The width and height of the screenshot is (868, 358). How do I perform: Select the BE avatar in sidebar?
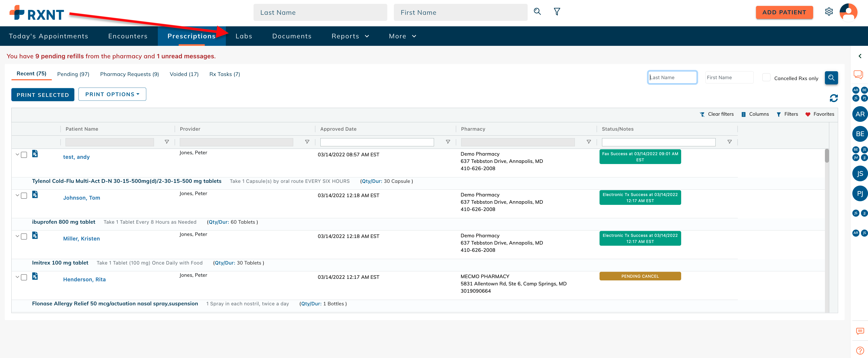click(x=860, y=134)
